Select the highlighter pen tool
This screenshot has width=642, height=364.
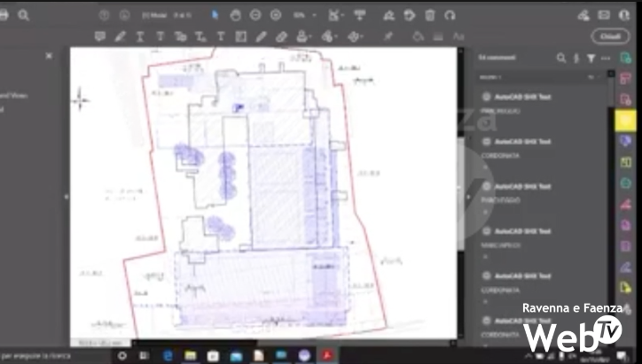119,36
